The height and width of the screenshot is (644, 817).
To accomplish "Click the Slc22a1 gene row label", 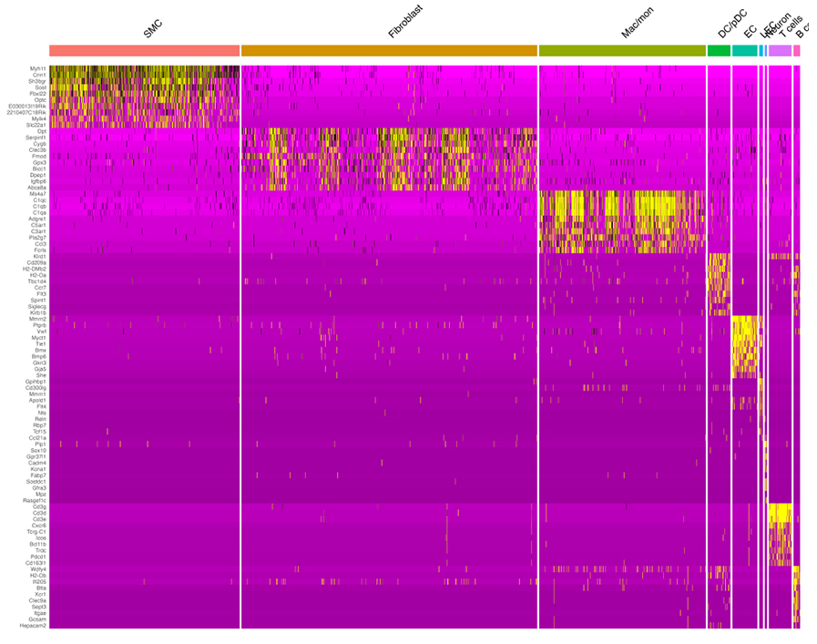I will (x=36, y=125).
